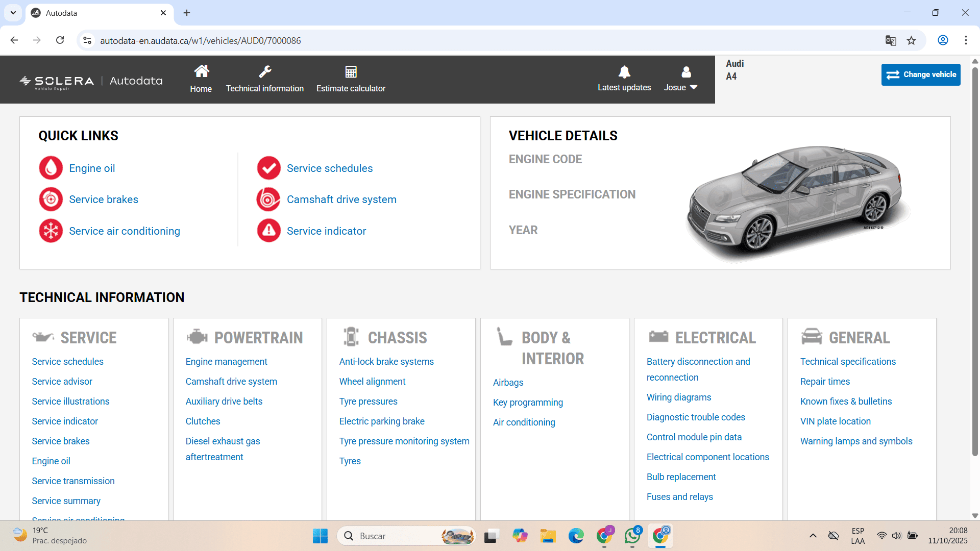This screenshot has width=980, height=551.
Task: Open Diagnostic trouble codes link
Action: click(695, 417)
